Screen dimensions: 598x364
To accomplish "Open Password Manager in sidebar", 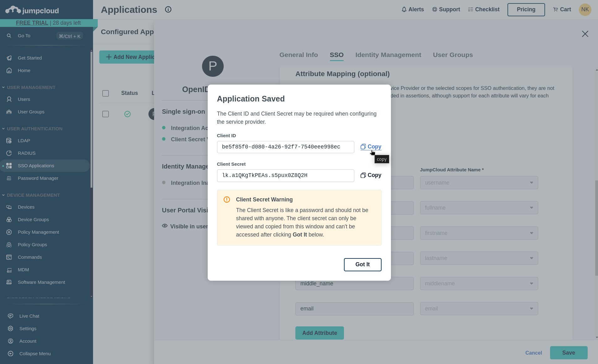I will pyautogui.click(x=38, y=178).
